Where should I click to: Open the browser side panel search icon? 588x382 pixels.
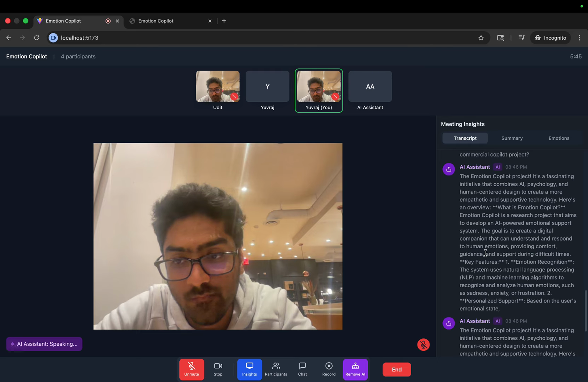pos(501,38)
